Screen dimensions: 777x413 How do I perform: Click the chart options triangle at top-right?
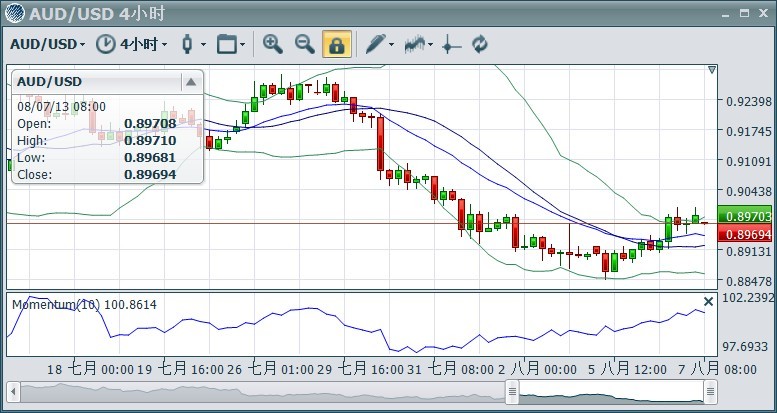pyautogui.click(x=712, y=70)
